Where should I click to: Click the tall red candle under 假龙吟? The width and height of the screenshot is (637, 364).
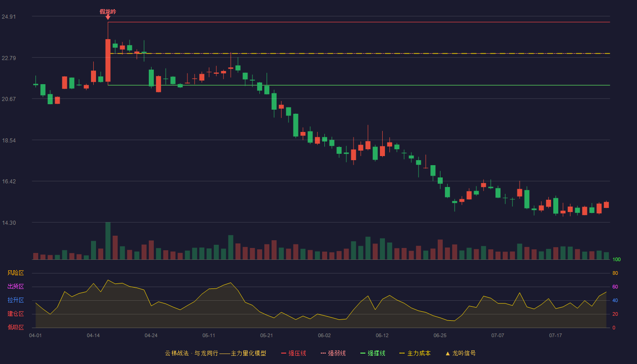(108, 60)
